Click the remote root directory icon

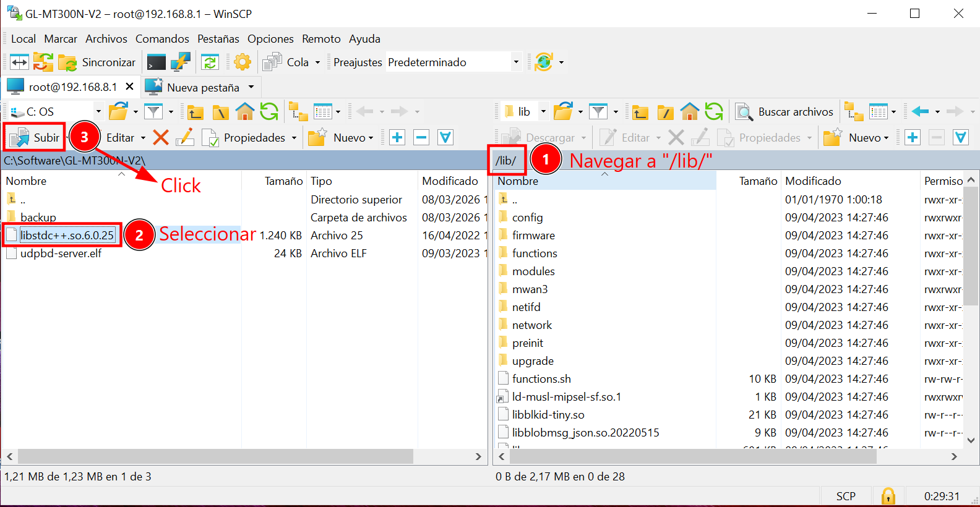tap(665, 112)
